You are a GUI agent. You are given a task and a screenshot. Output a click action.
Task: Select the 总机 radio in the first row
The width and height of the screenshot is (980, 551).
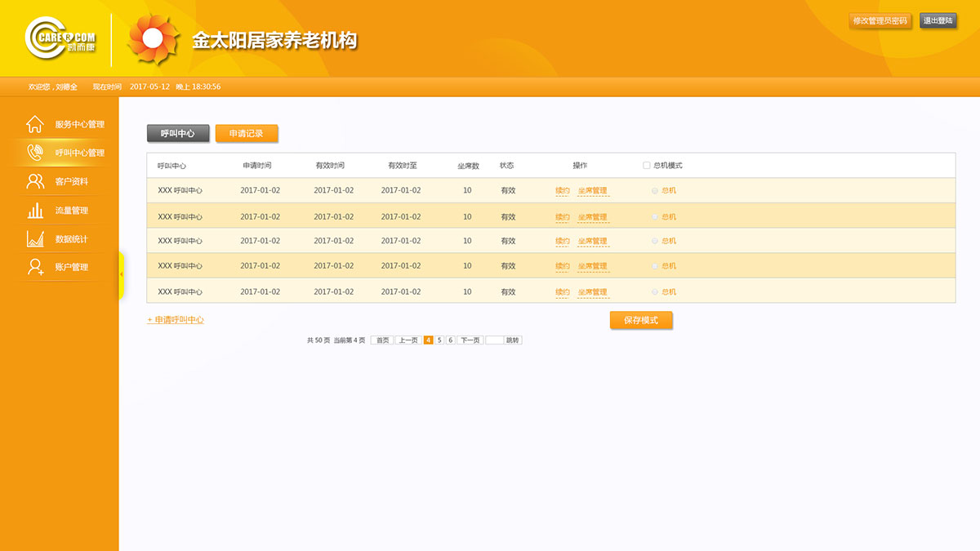point(654,191)
